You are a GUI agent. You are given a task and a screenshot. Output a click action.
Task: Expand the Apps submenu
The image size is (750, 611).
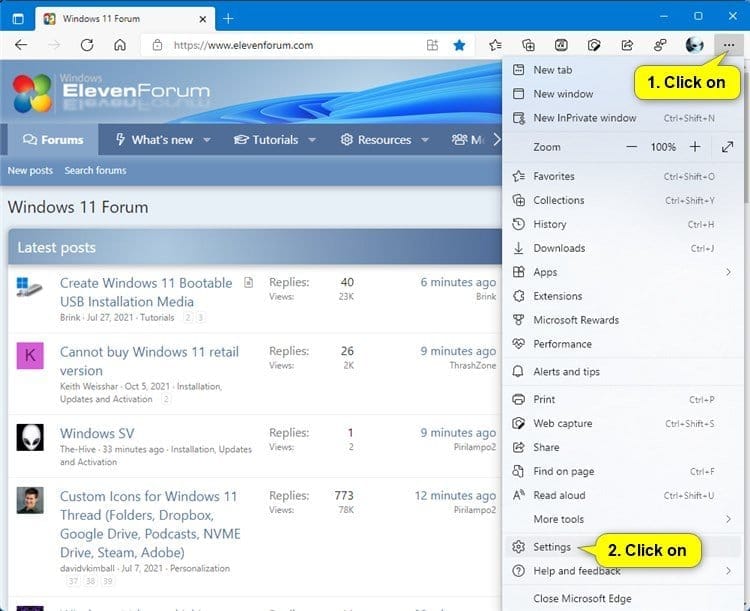tap(623, 272)
